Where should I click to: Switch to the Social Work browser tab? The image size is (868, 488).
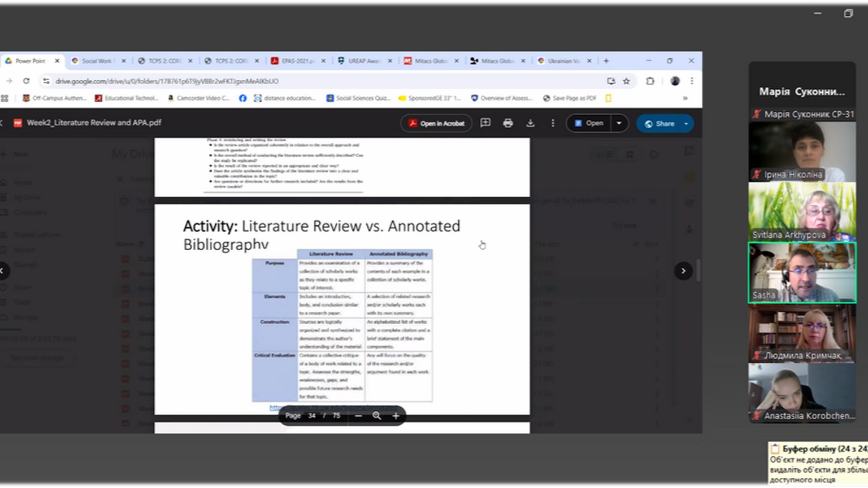pos(97,61)
